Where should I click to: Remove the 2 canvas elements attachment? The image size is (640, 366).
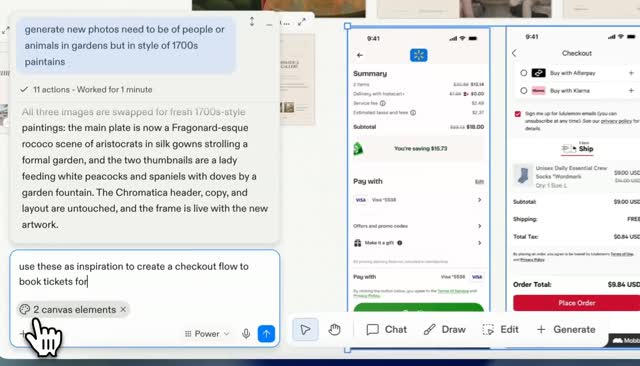pyautogui.click(x=123, y=310)
